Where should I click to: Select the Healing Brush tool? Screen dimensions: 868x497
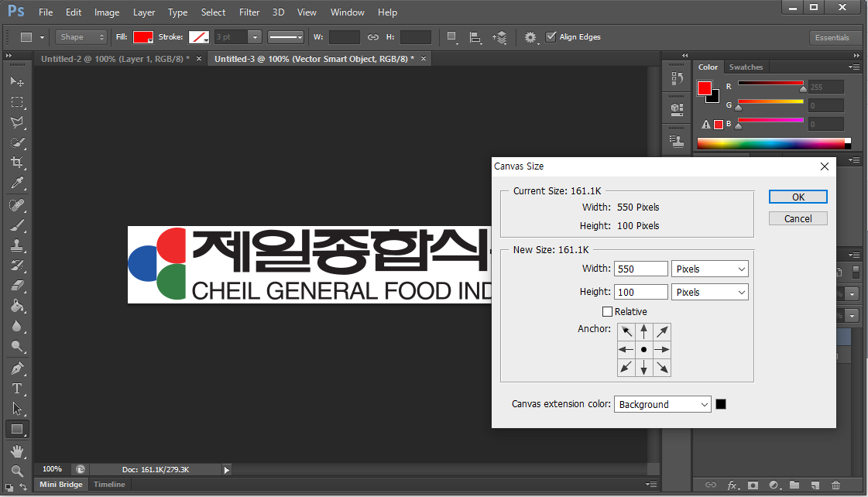point(17,205)
